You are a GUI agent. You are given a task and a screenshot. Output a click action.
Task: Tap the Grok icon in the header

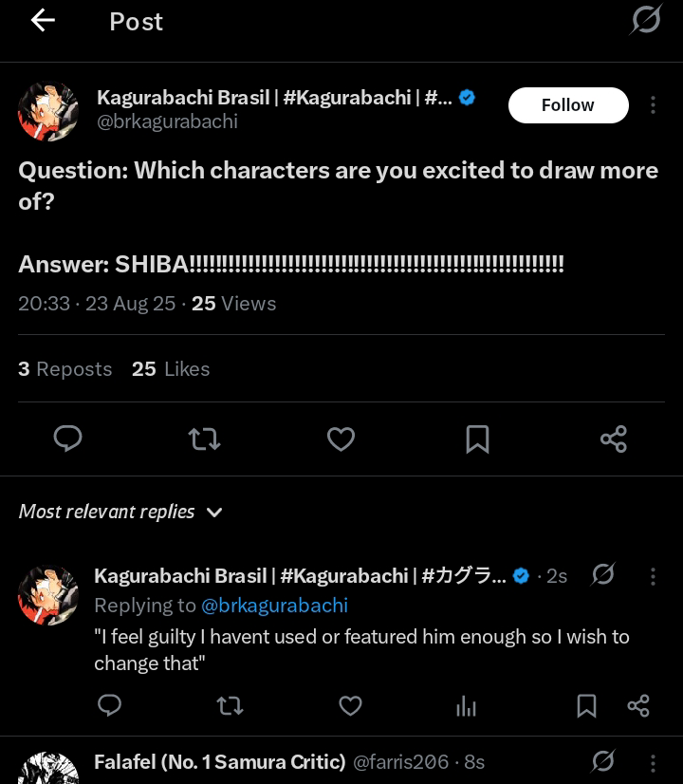(646, 20)
